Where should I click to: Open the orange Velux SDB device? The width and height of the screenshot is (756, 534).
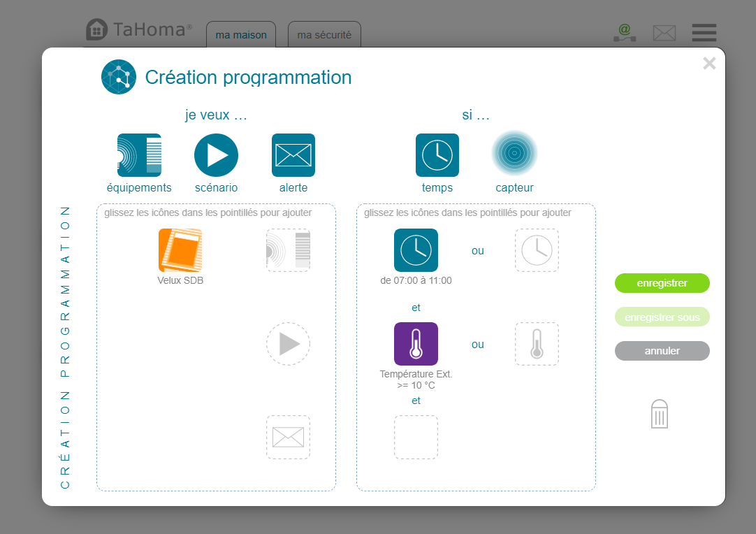(180, 250)
